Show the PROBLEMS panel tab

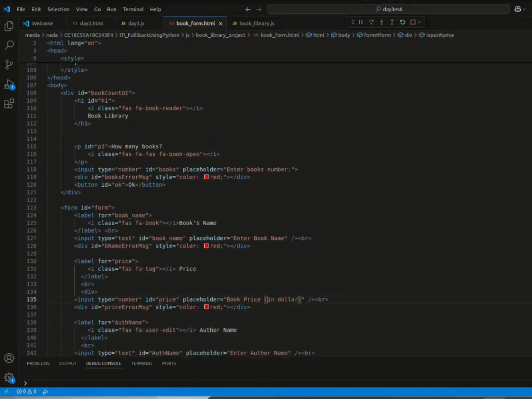[38, 363]
